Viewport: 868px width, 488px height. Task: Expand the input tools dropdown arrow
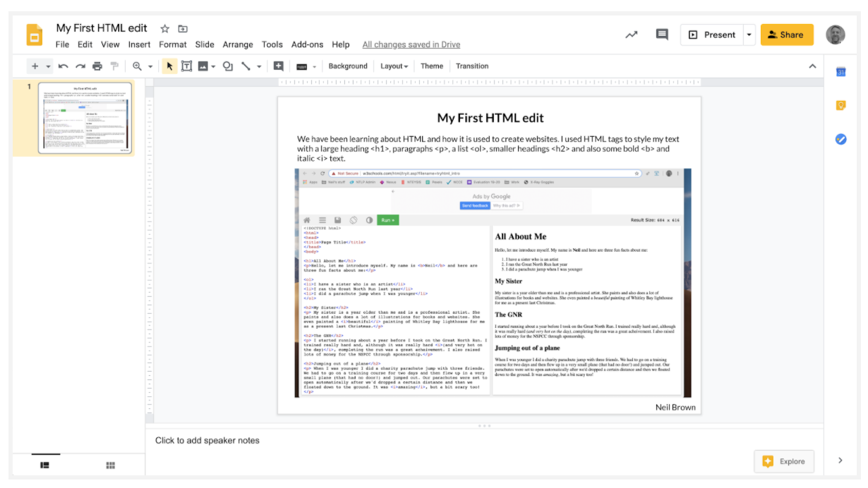(314, 66)
